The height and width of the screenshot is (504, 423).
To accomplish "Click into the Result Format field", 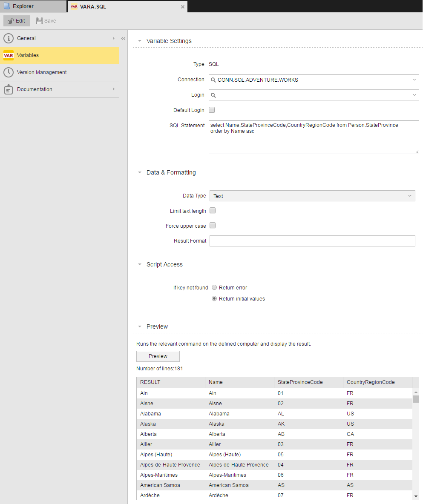I will [x=312, y=241].
